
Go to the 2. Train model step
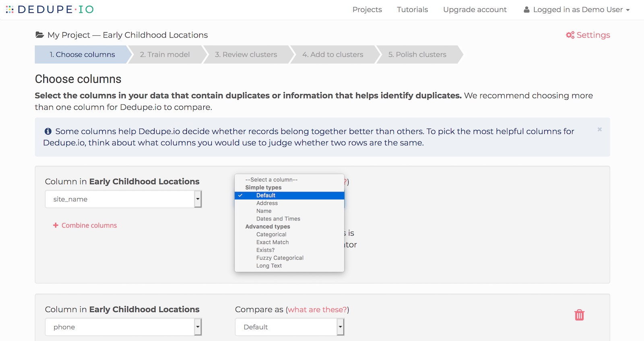[x=165, y=54]
